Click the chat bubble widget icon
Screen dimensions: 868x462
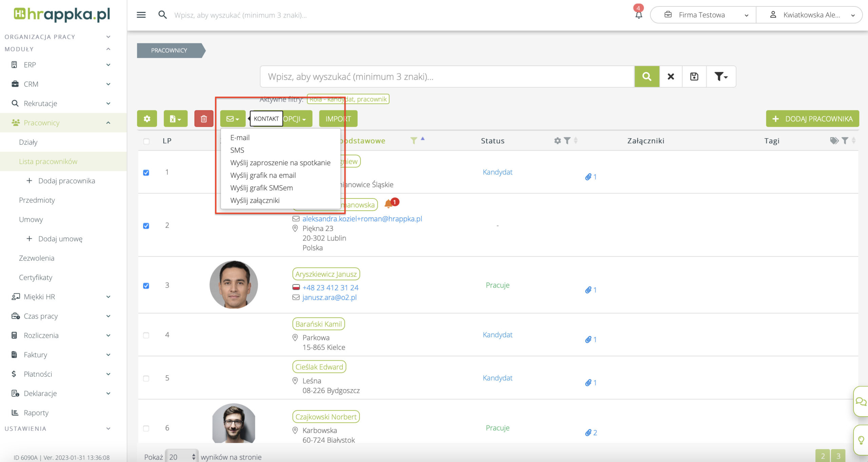(x=861, y=402)
